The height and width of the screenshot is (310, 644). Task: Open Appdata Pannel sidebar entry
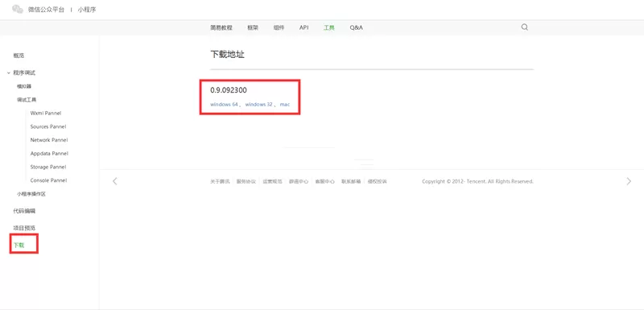49,154
